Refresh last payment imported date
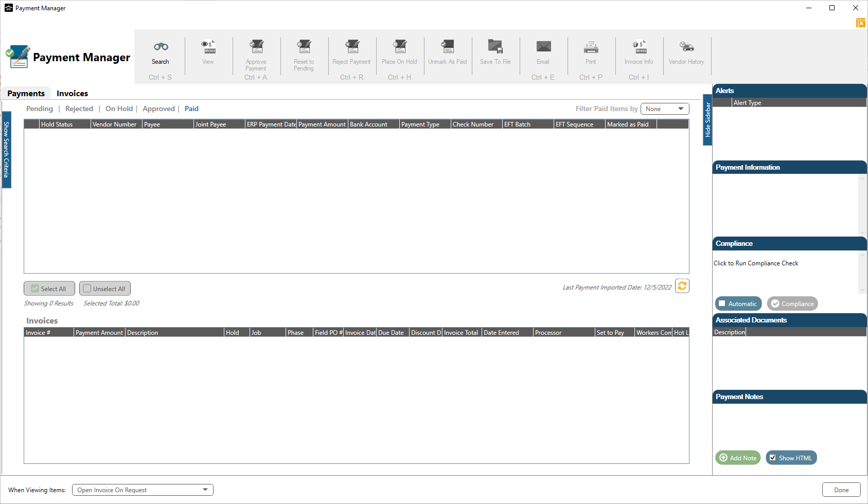Image resolution: width=868 pixels, height=504 pixels. 682,286
